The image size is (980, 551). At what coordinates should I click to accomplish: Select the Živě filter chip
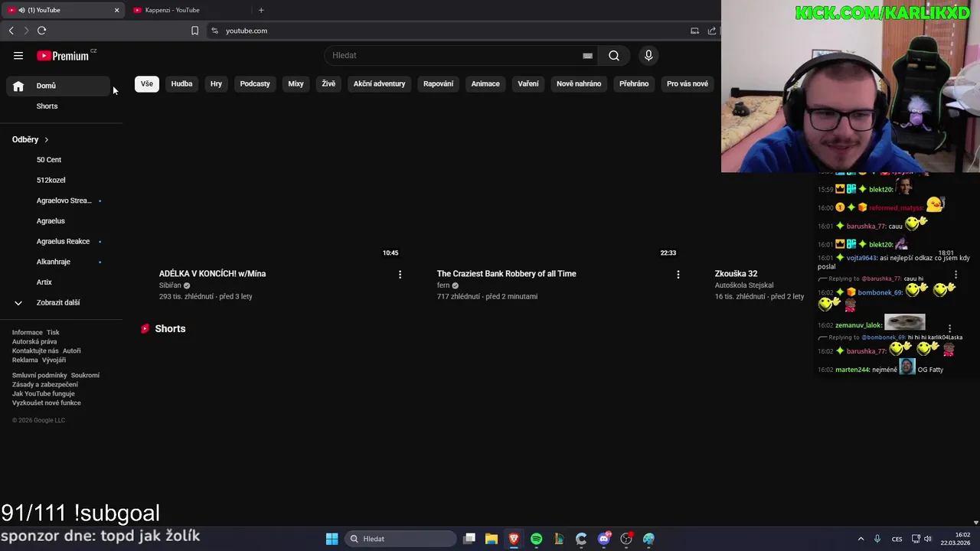click(328, 83)
